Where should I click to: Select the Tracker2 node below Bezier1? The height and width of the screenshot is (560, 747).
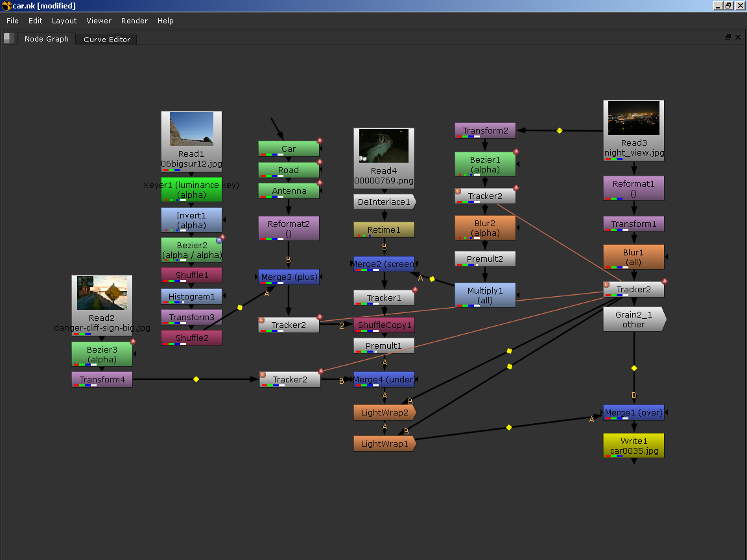[x=485, y=196]
